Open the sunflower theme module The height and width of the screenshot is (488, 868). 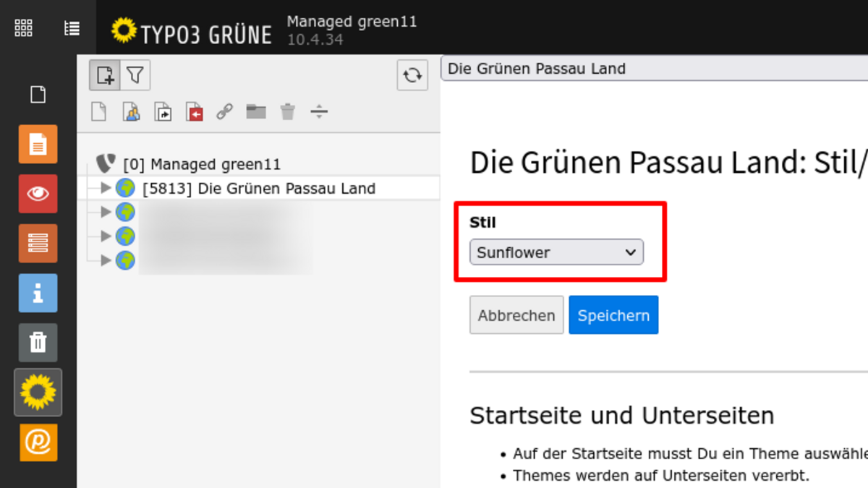click(38, 392)
